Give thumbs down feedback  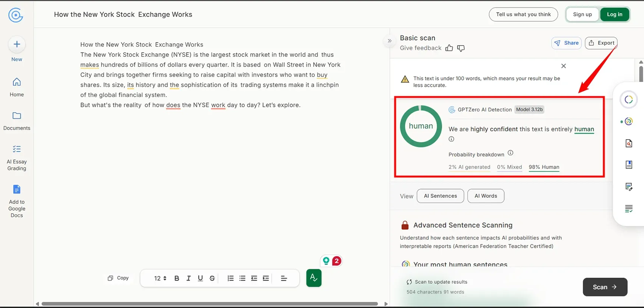461,48
